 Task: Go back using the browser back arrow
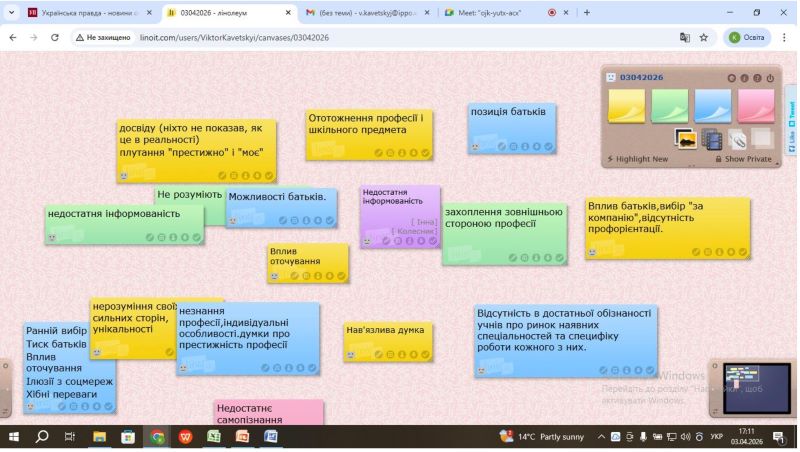coord(13,37)
